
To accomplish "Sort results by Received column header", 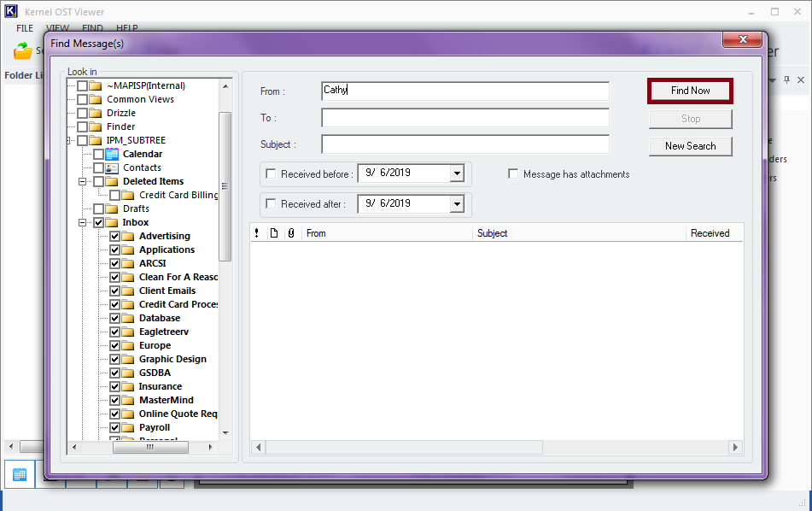I will 715,233.
